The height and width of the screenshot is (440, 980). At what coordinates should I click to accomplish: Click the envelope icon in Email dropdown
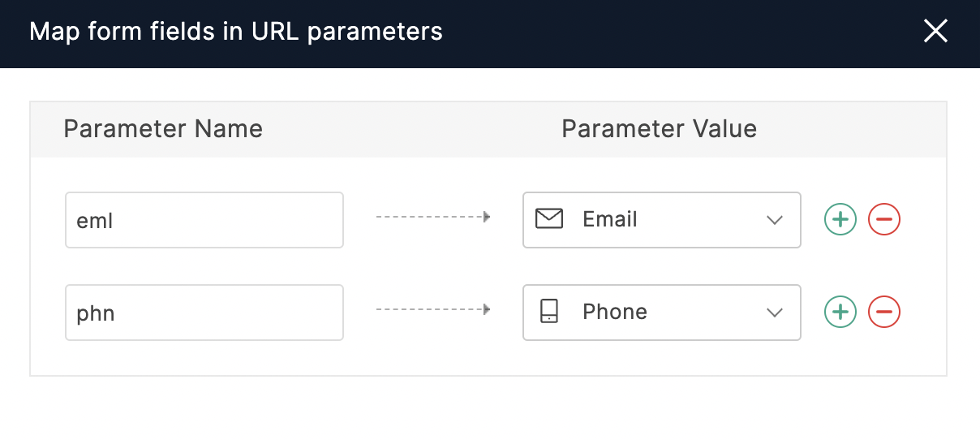coord(549,219)
